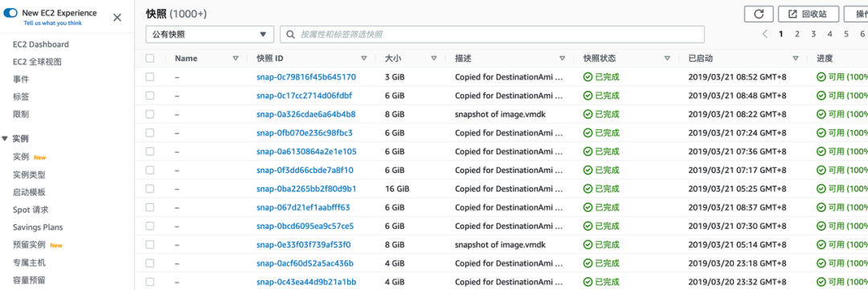The image size is (868, 290).
Task: Click the 快照状态 column sort arrow
Action: 668,58
